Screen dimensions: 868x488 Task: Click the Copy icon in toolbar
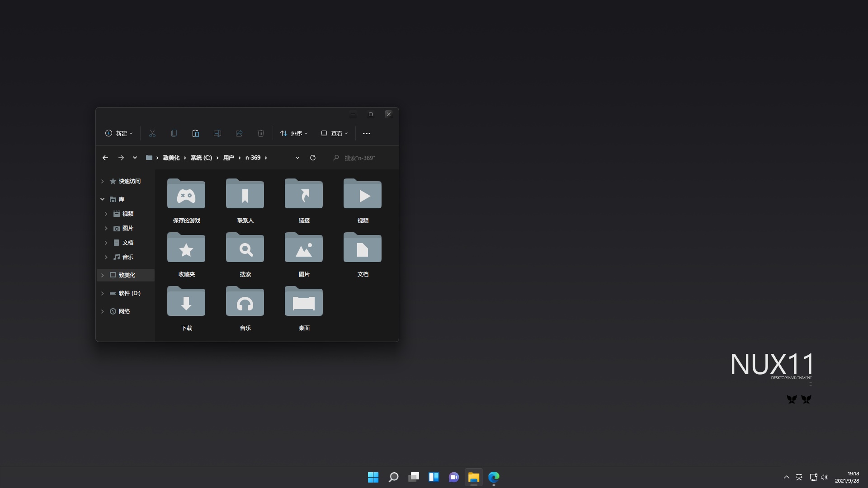pos(174,133)
